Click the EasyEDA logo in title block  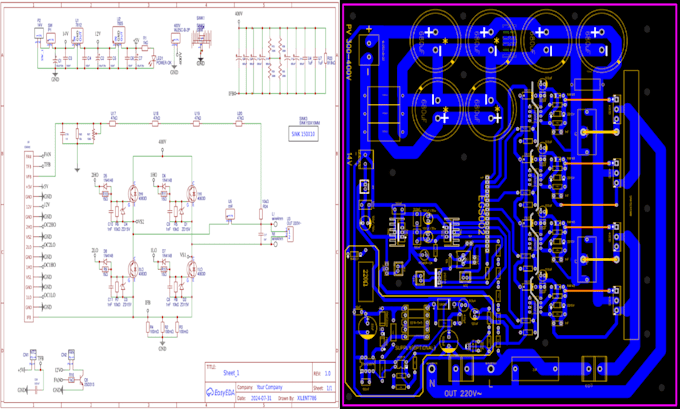220,393
